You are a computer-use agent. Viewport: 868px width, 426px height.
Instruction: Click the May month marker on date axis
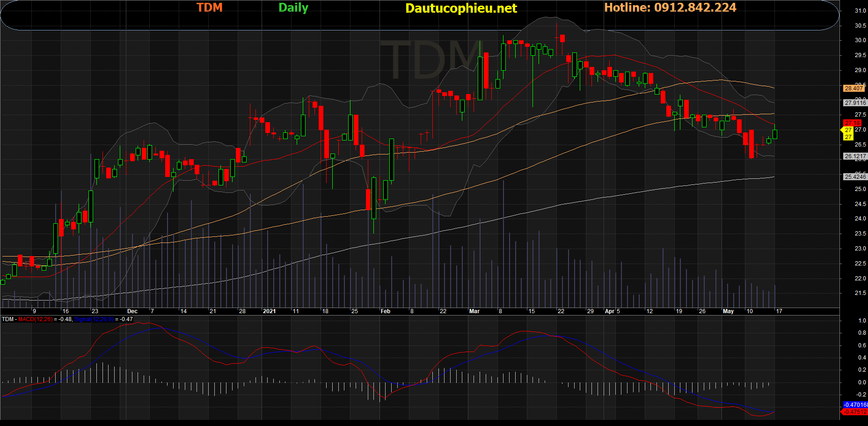728,311
